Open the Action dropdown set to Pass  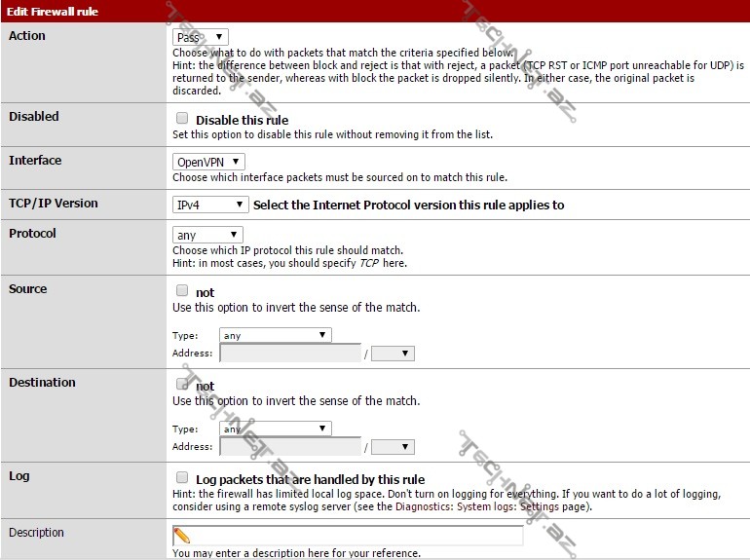point(200,37)
